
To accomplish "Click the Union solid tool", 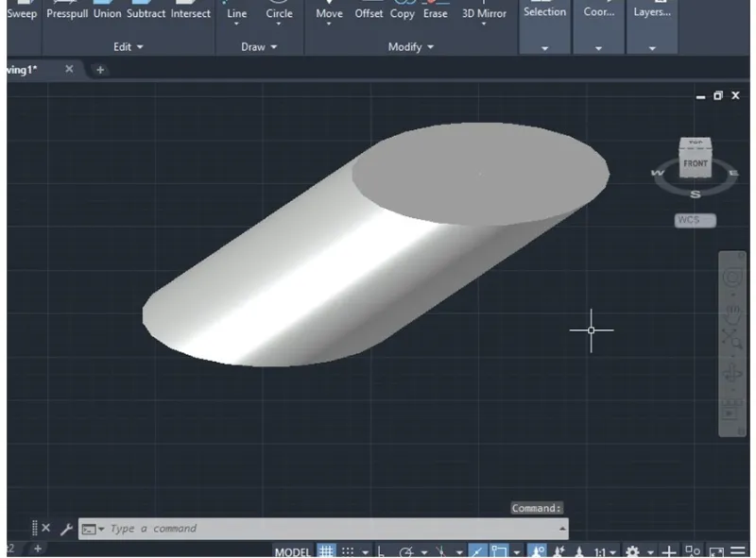I will click(107, 13).
